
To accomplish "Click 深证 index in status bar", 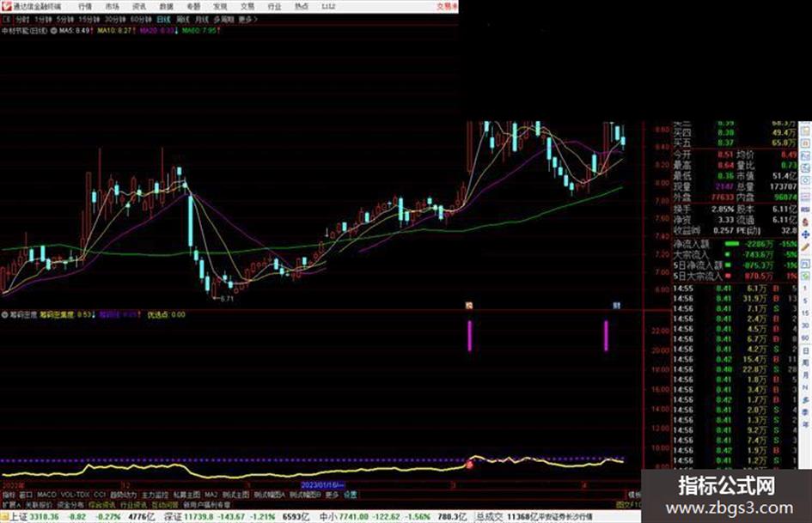I will 173,517.
